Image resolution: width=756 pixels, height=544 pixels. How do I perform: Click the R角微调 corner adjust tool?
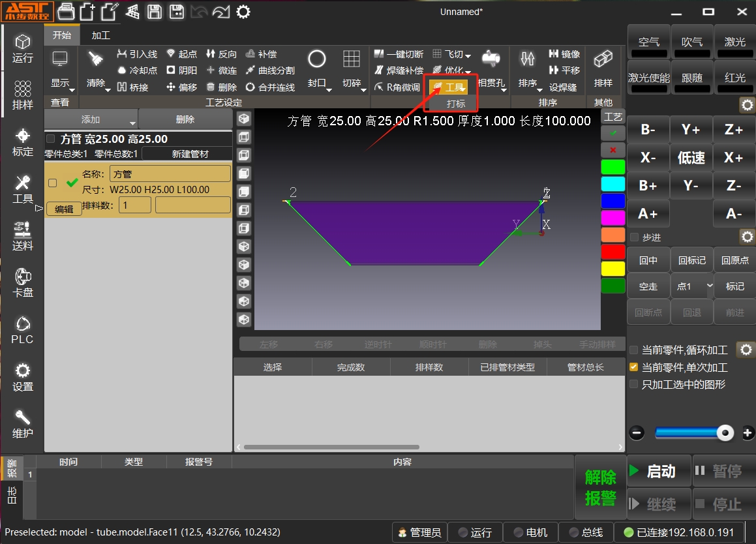click(x=397, y=87)
